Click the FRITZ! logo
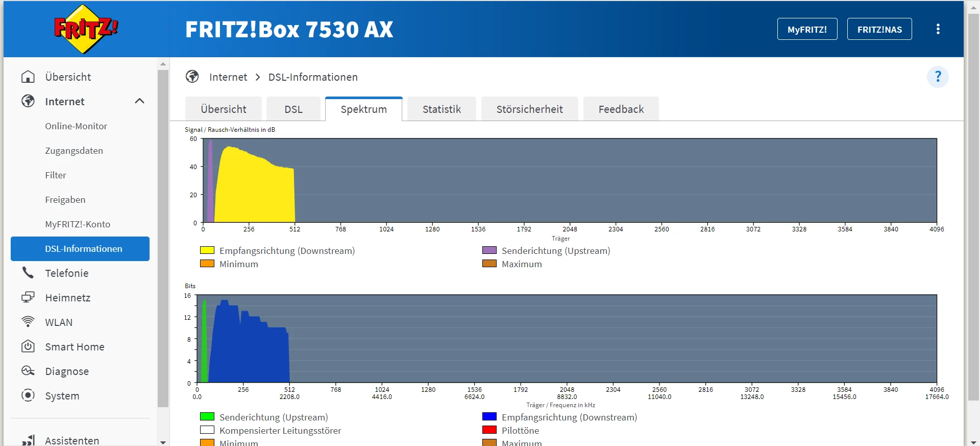 pyautogui.click(x=86, y=29)
